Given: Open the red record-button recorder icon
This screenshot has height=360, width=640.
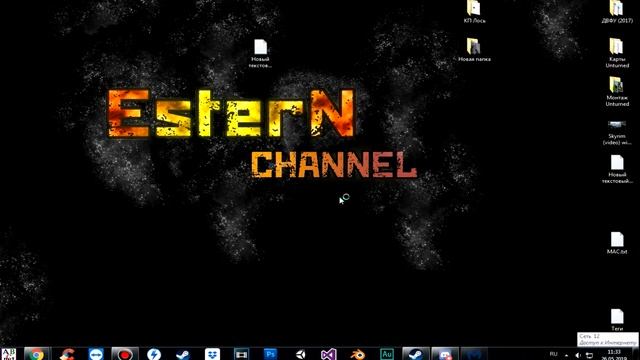Looking at the screenshot, I should pos(125,354).
